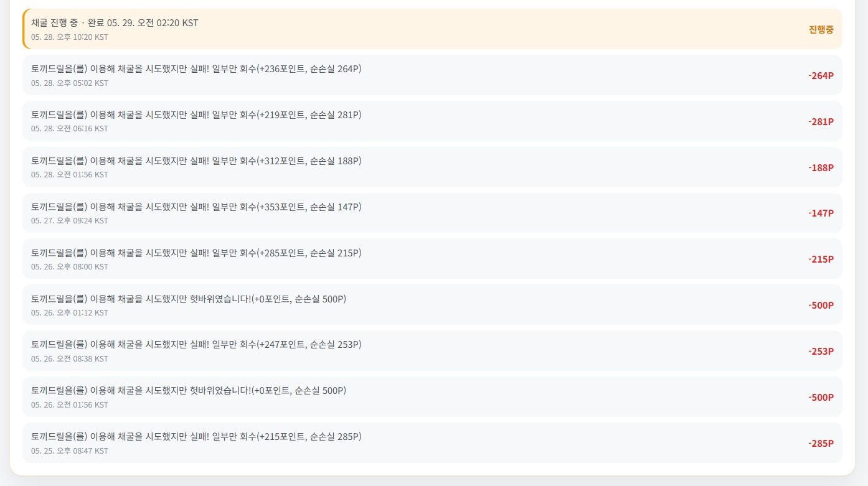Select the 헛바위 entry at 오후 01:12
This screenshot has height=486, width=868.
point(432,305)
